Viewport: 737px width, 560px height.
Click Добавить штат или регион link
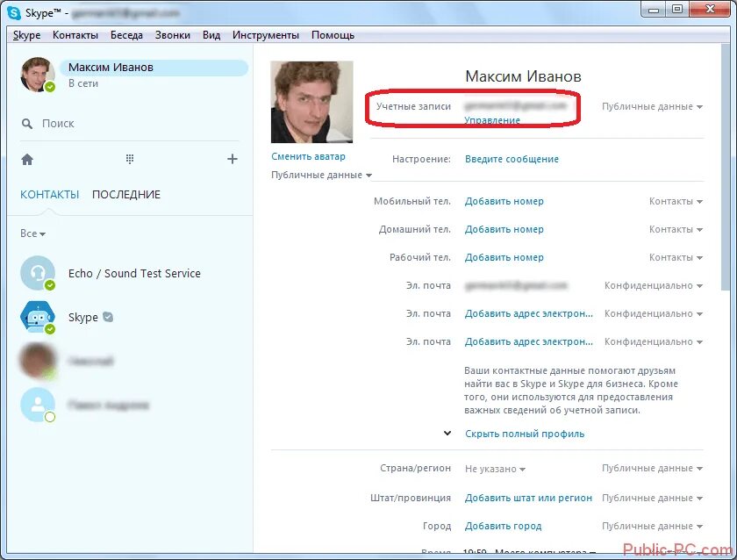[528, 498]
